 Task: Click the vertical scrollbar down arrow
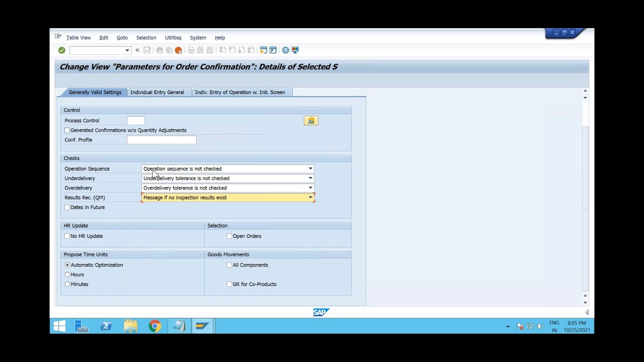point(585,302)
